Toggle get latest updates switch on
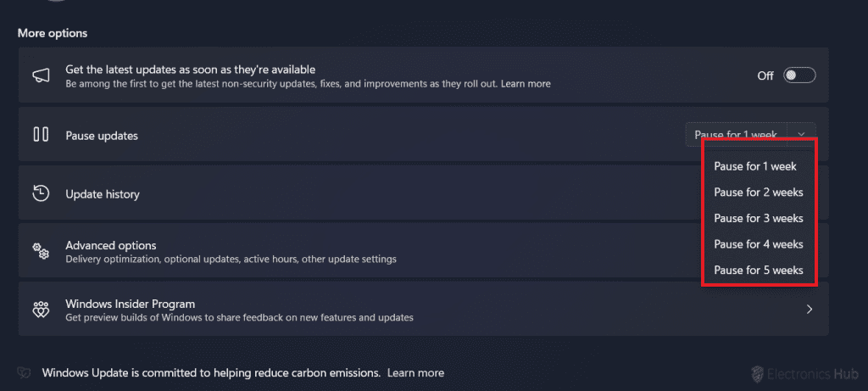 click(x=799, y=75)
